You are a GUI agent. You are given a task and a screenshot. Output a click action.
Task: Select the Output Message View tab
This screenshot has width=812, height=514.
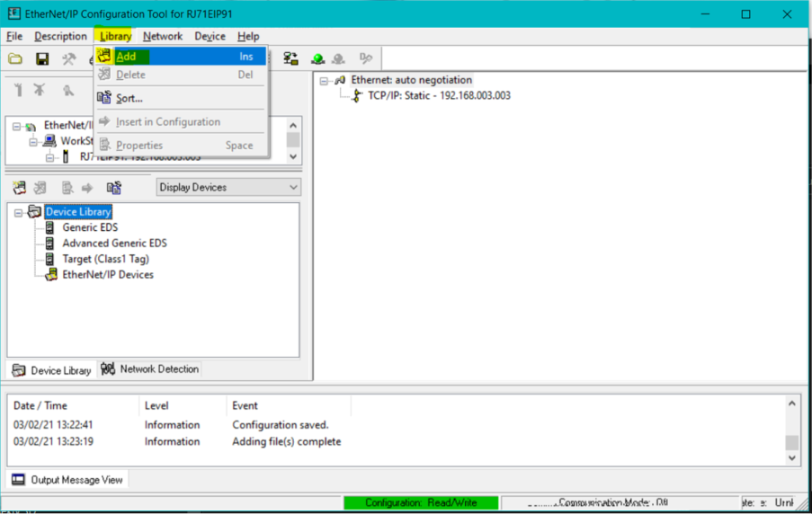pyautogui.click(x=67, y=479)
